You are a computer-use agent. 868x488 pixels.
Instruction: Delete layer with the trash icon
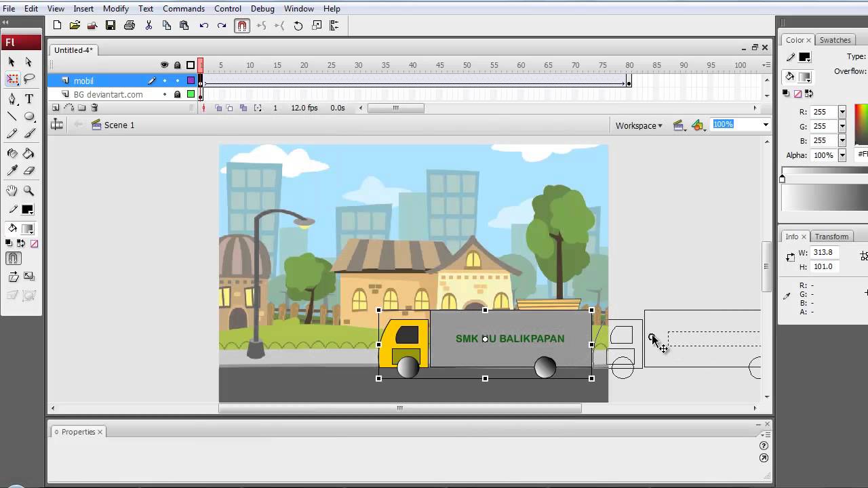pos(94,108)
